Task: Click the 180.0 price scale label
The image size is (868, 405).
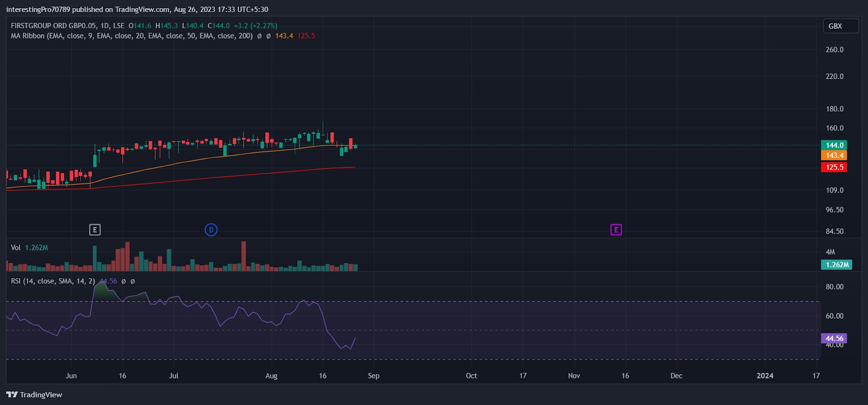Action: (834, 109)
